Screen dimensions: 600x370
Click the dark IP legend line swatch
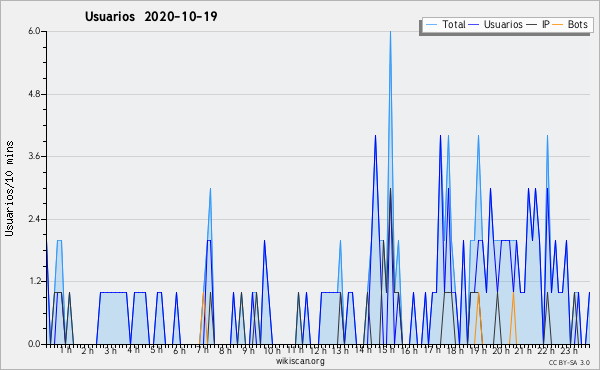pyautogui.click(x=532, y=24)
